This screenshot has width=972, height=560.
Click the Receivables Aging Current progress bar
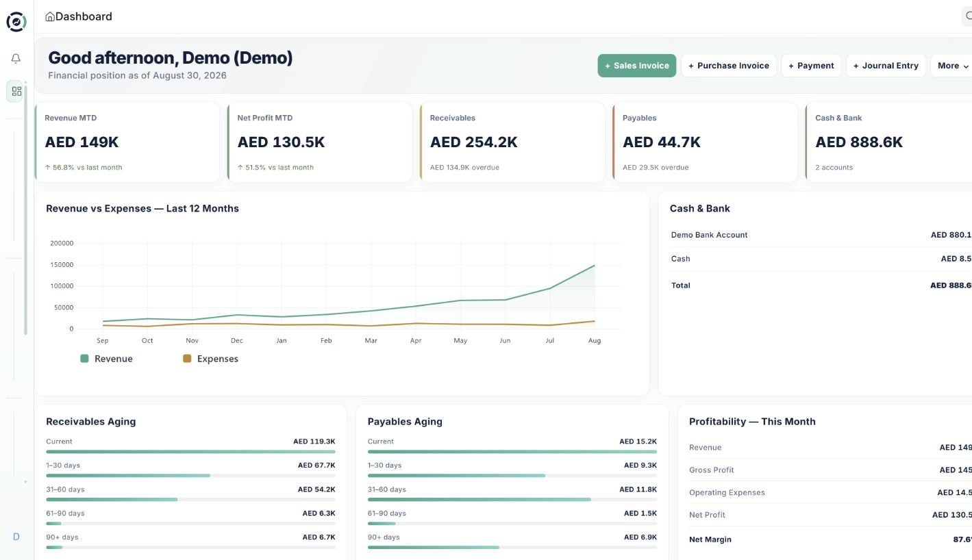pos(190,452)
